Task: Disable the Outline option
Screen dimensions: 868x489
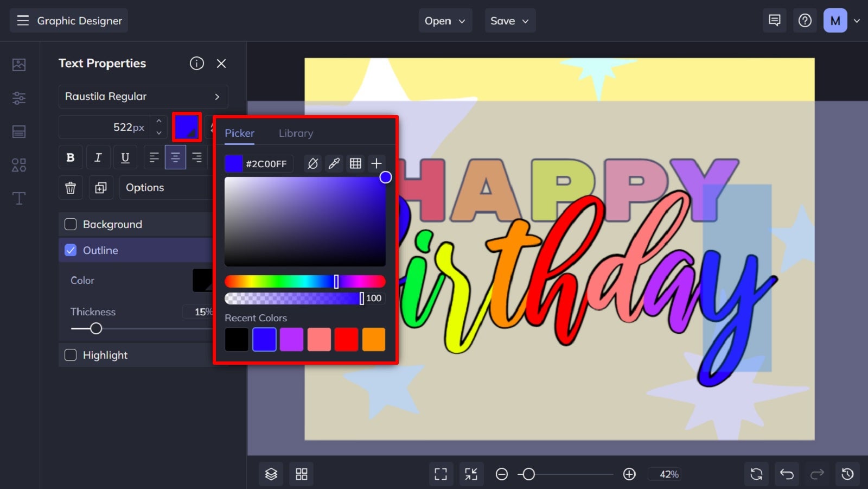Action: pos(71,250)
